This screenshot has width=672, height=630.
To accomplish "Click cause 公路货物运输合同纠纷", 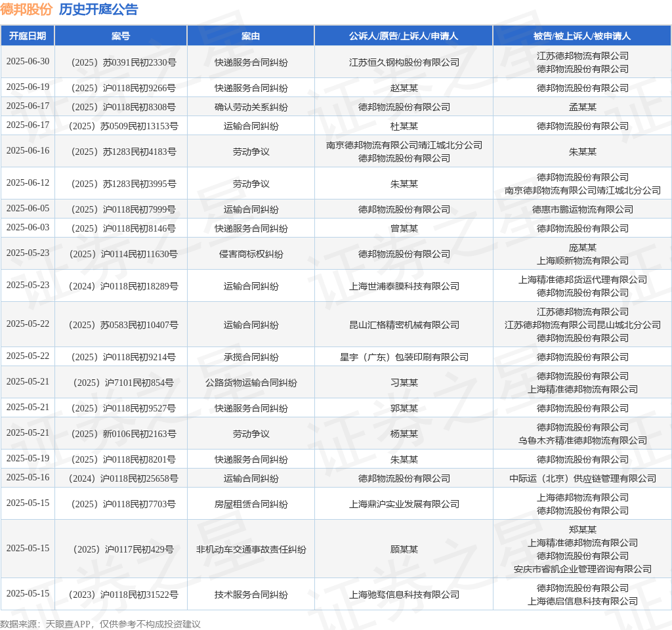I will pos(251,383).
